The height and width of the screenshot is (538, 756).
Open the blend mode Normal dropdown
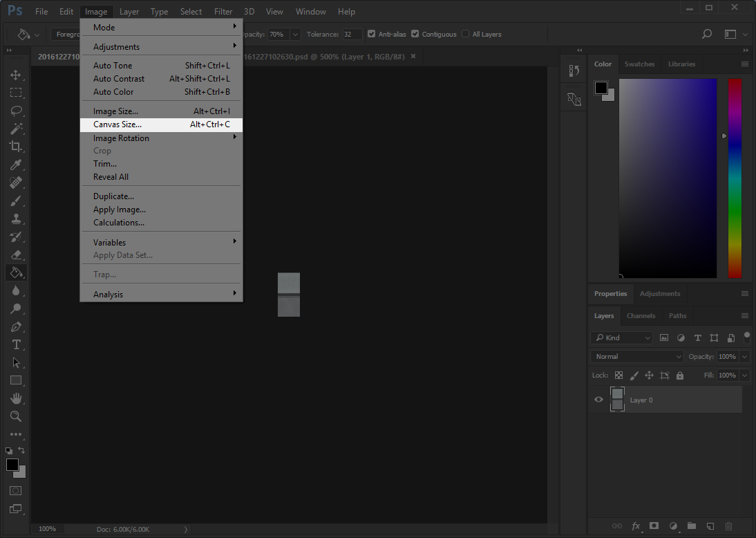click(x=637, y=357)
